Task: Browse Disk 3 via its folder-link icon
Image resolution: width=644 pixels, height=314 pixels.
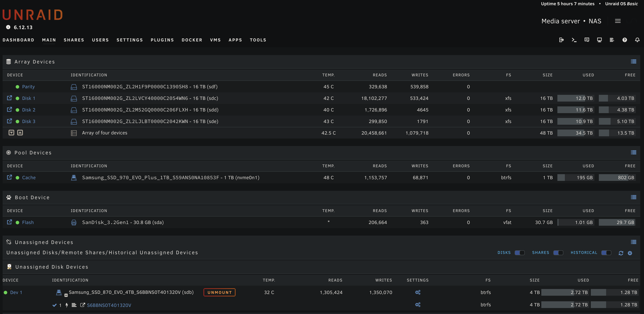Action: point(10,121)
